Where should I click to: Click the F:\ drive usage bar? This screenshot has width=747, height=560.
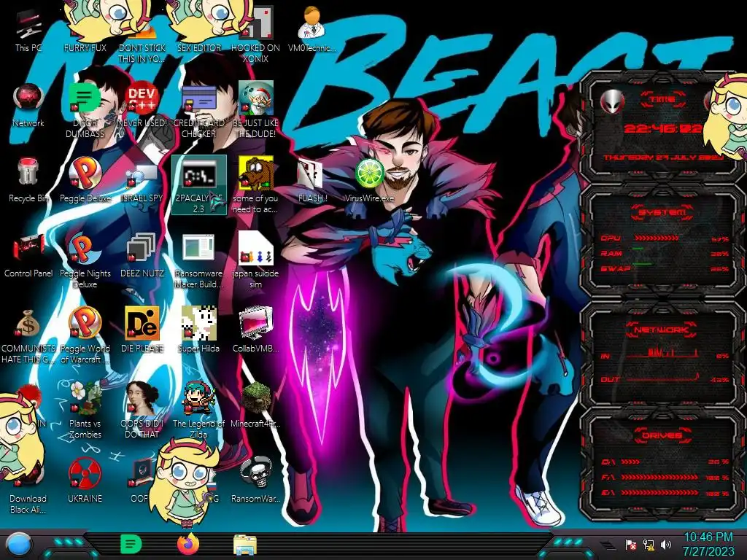coord(659,477)
